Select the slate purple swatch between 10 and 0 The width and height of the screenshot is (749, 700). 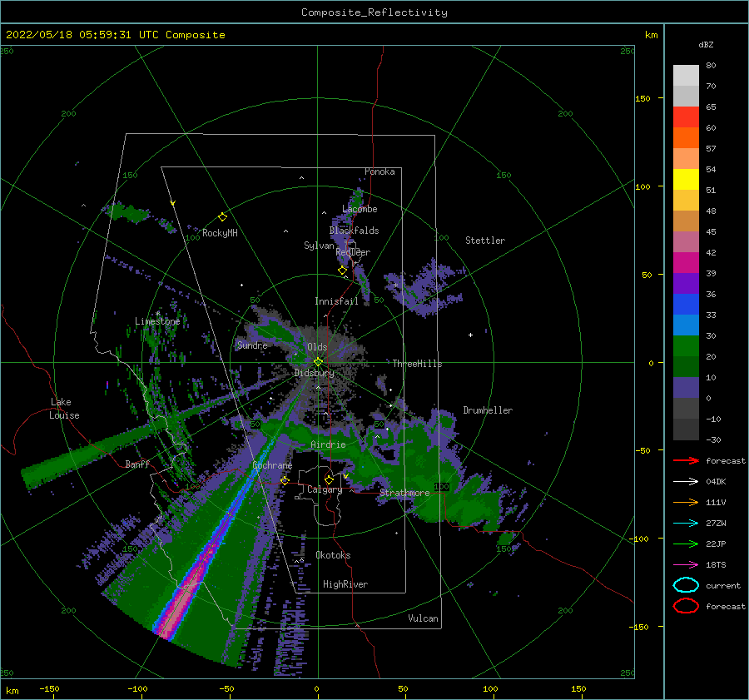point(686,388)
